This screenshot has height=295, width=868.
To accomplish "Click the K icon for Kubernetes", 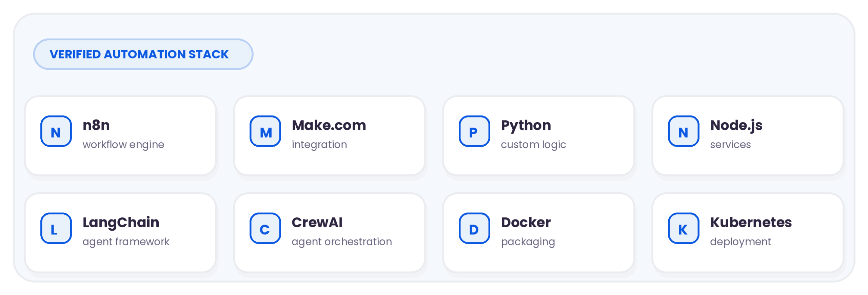I will coord(684,228).
